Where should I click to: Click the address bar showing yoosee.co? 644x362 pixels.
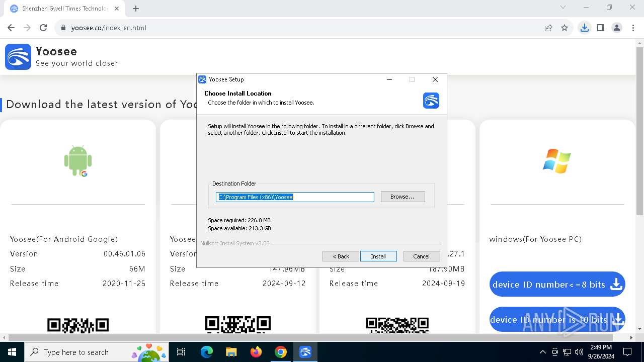tap(297, 28)
